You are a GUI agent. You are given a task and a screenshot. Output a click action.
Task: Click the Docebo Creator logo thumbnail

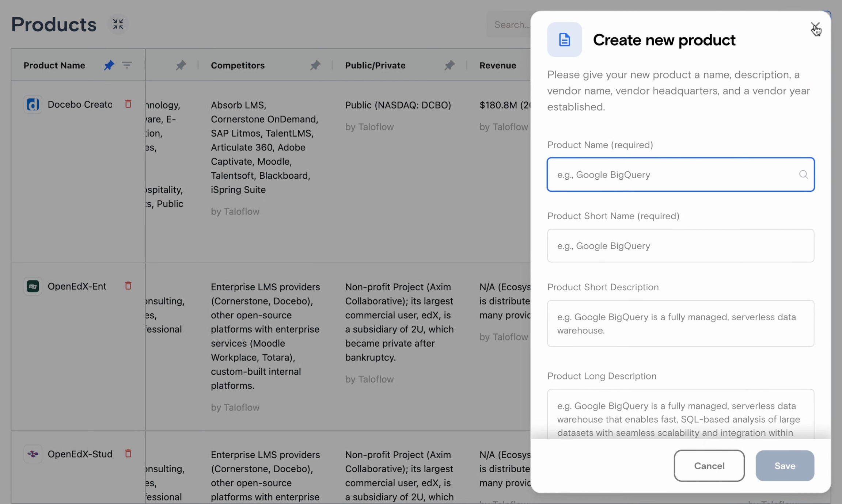pyautogui.click(x=33, y=104)
